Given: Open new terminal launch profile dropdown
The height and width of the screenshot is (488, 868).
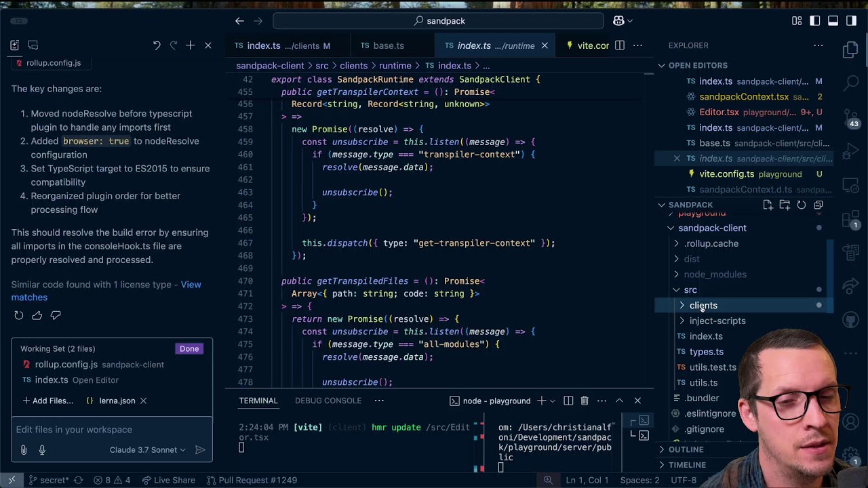Looking at the screenshot, I should (553, 401).
